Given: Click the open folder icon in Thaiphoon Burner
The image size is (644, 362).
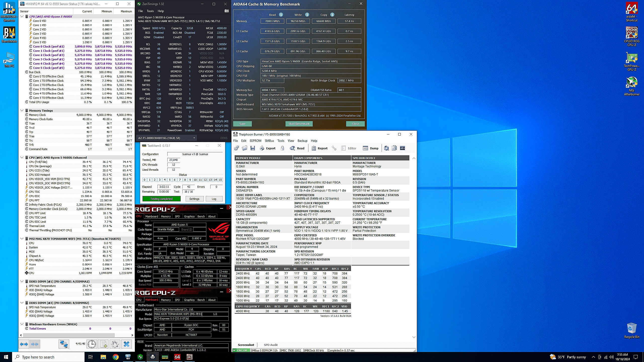Looking at the screenshot, I should pos(245,148).
